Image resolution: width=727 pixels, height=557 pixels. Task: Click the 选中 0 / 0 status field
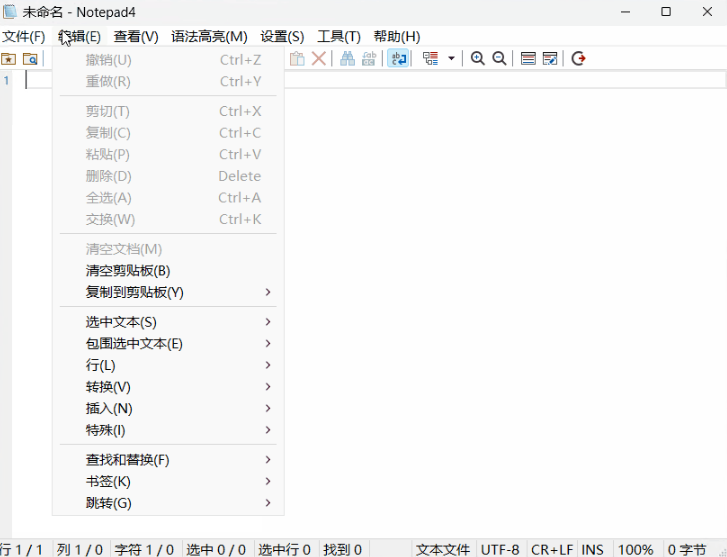218,550
